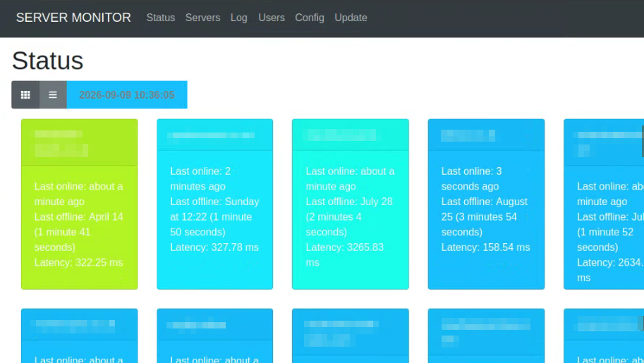Click 'Last offline: July 28' text

(349, 202)
